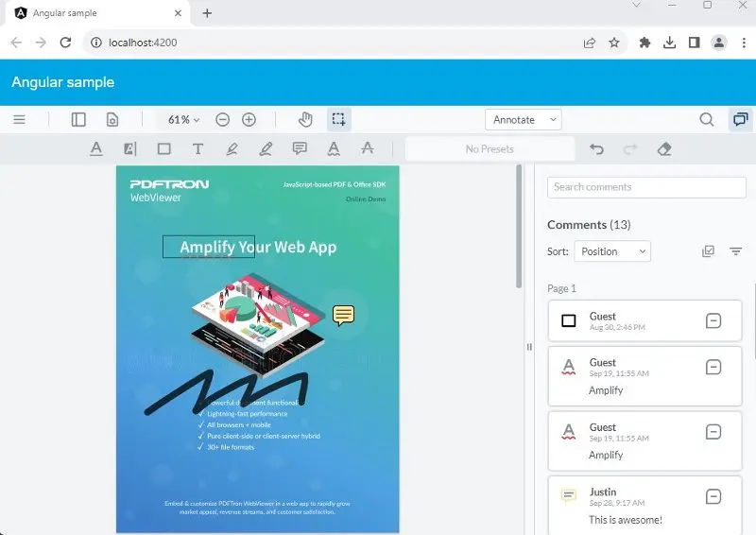Viewport: 756px width, 535px height.
Task: Close the Angular sample tab
Action: [x=178, y=13]
